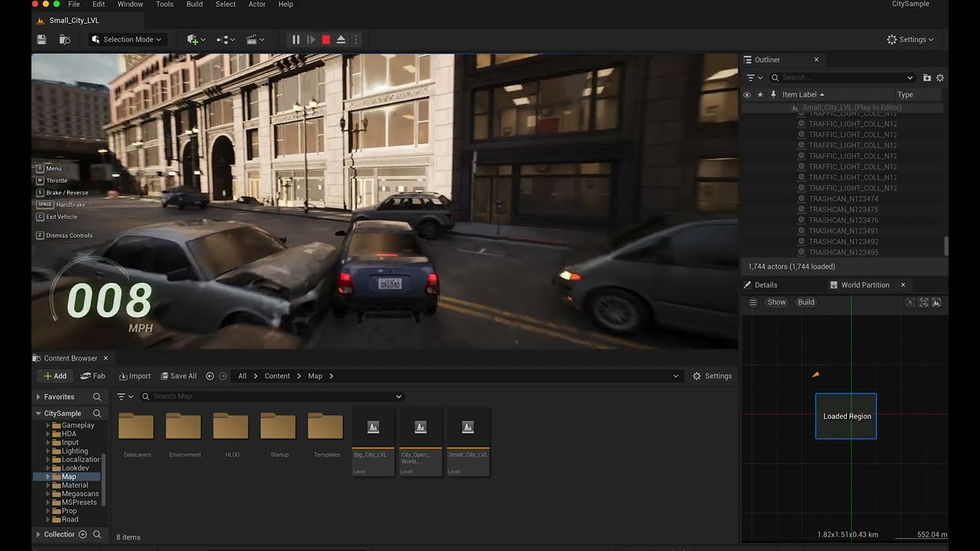Viewport: 980px width, 551px height.
Task: Pause the play-in-editor simulation
Action: click(296, 40)
